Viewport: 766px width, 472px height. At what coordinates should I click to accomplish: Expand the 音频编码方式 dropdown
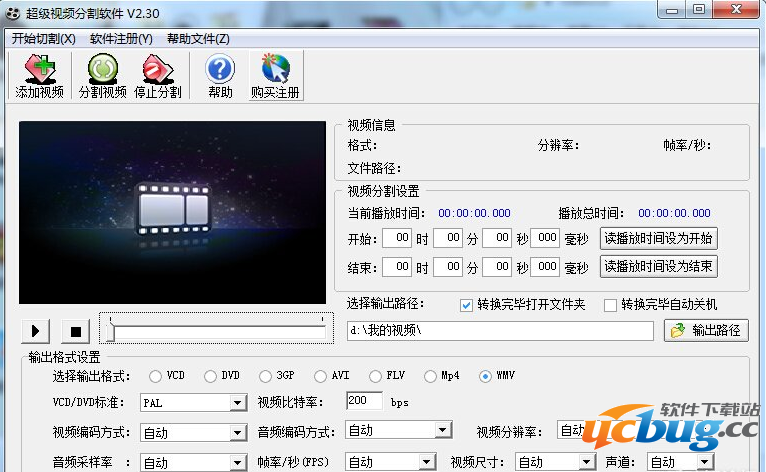pyautogui.click(x=443, y=430)
